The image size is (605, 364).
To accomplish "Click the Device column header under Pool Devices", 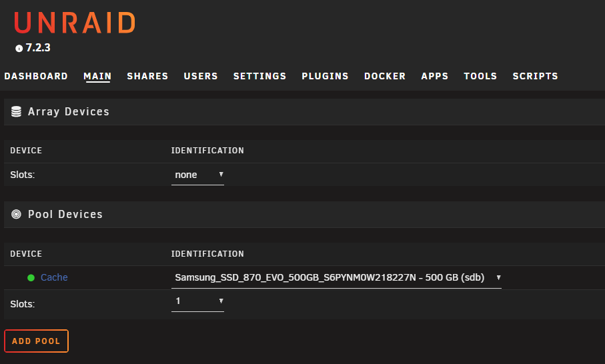I will click(x=26, y=254).
